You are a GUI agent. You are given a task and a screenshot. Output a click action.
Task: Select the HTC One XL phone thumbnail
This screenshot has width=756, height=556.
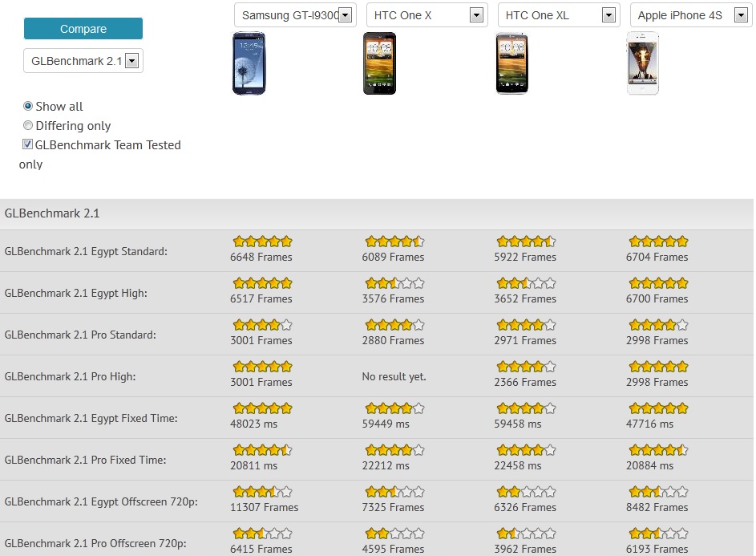(511, 63)
